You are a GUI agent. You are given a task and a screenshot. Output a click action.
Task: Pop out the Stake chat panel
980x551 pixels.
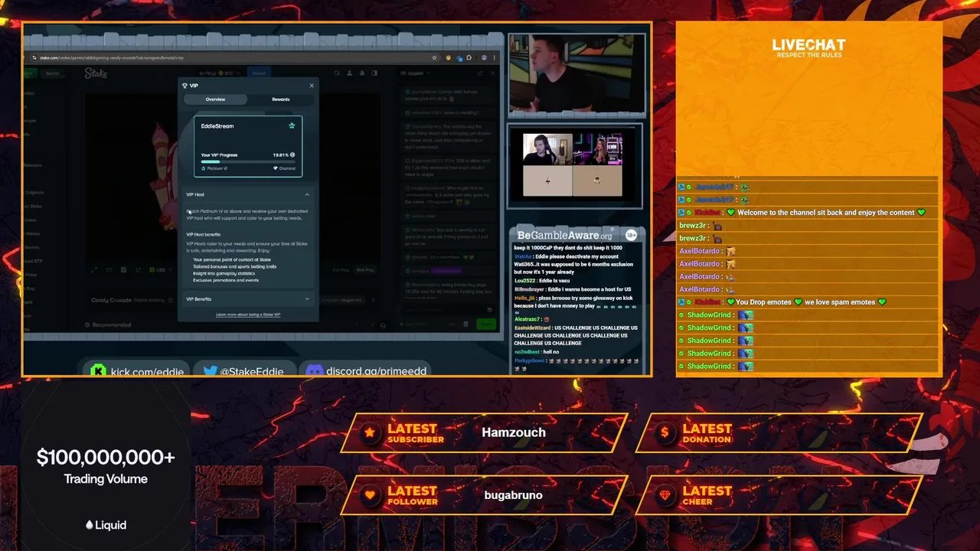click(x=480, y=73)
